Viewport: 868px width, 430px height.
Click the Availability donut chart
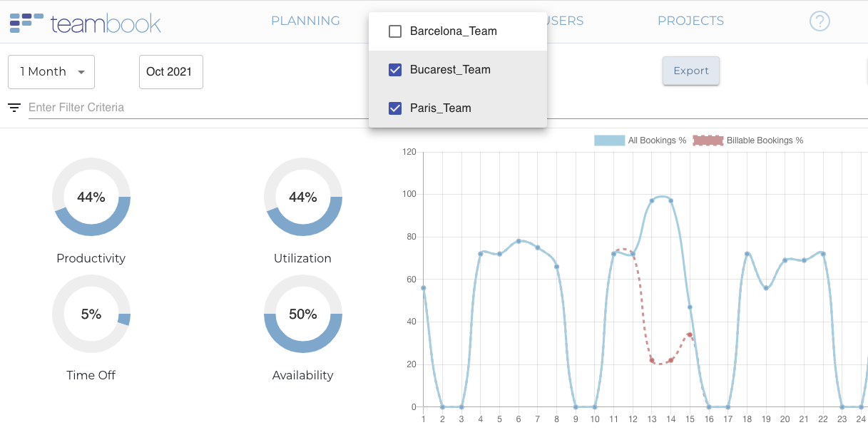[x=303, y=314]
